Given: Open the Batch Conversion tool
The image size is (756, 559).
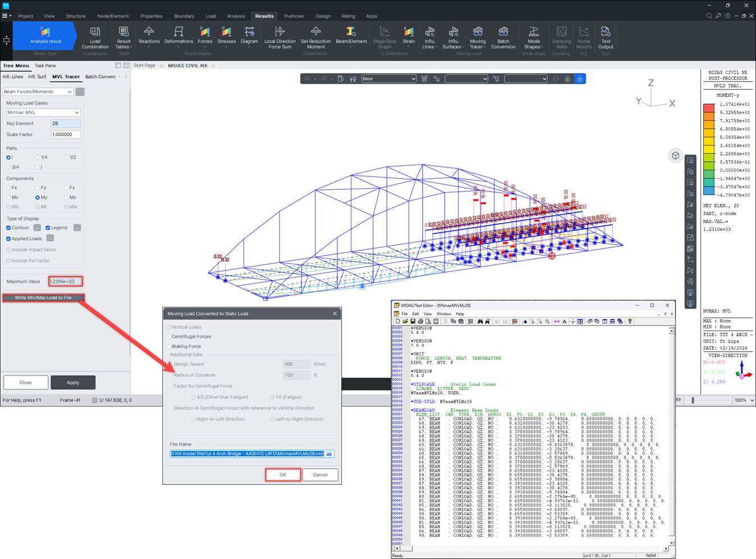Looking at the screenshot, I should (503, 38).
